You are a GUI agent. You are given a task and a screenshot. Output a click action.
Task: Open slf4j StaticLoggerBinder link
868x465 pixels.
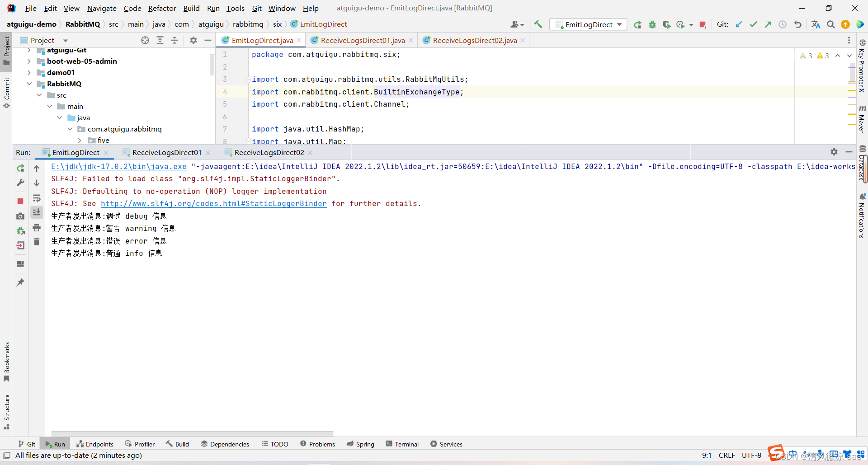click(x=213, y=204)
